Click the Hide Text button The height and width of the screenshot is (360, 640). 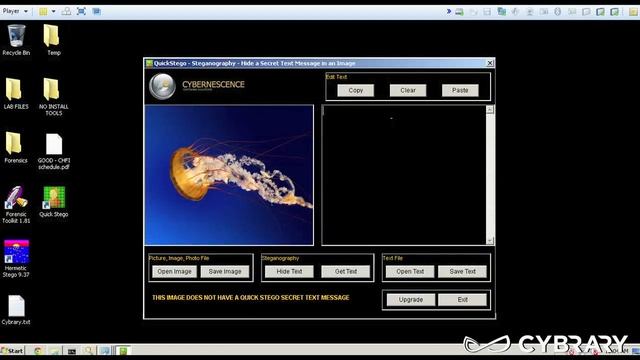click(x=289, y=272)
